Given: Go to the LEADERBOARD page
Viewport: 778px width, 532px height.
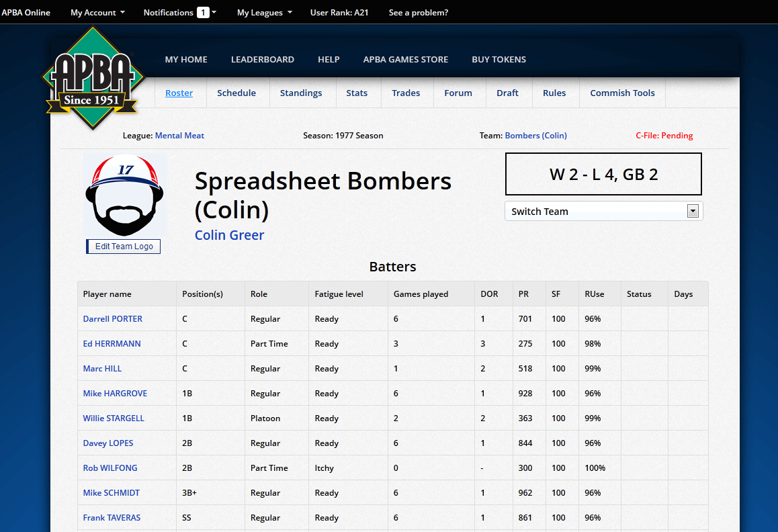Looking at the screenshot, I should click(x=262, y=60).
